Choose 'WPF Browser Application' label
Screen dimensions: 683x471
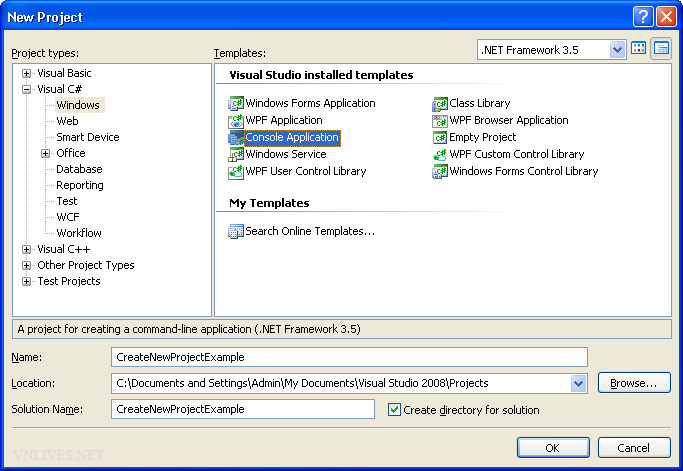[509, 120]
